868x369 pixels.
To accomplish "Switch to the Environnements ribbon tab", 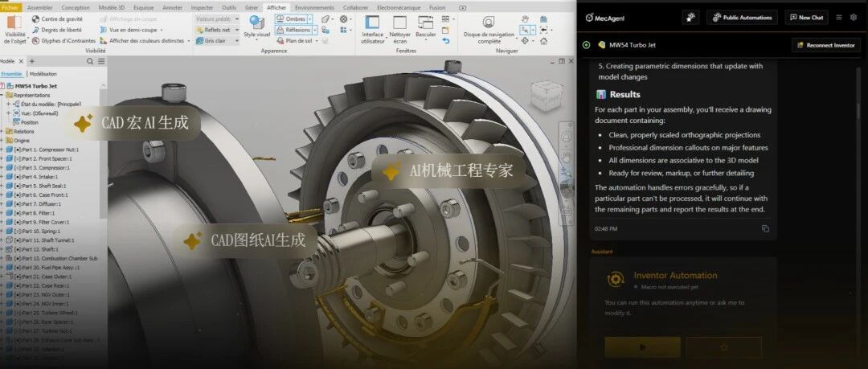I will [x=314, y=8].
